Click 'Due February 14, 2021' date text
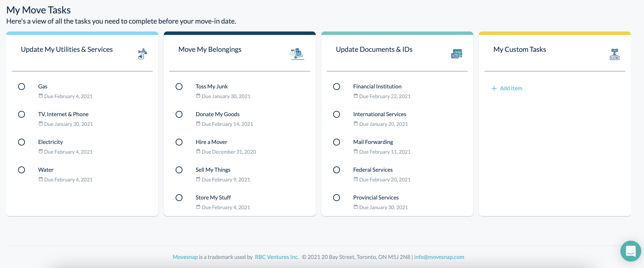Image resolution: width=644 pixels, height=268 pixels. click(x=227, y=124)
